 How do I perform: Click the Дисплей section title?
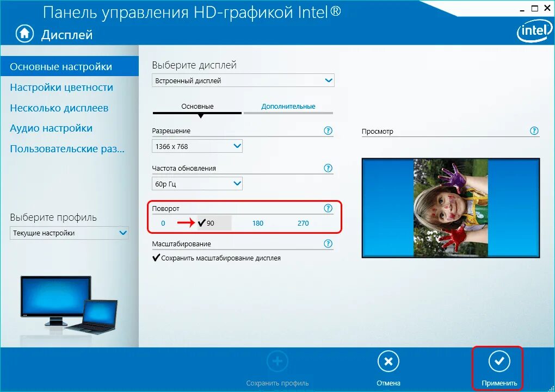67,35
